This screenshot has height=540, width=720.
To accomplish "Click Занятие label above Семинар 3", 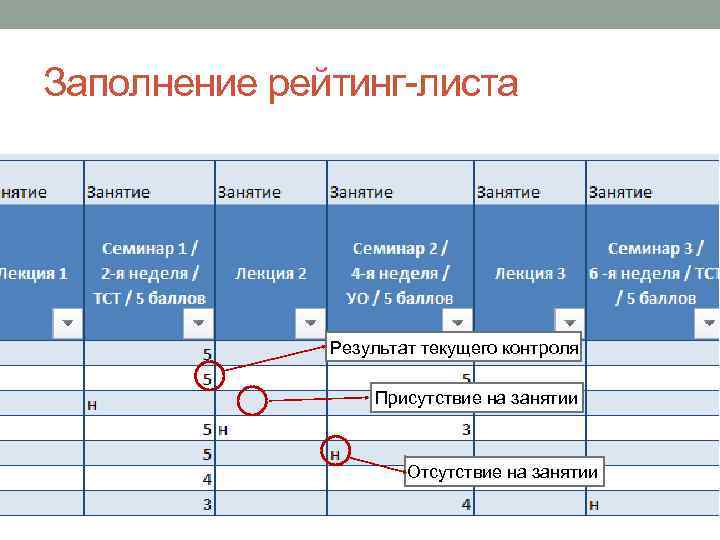I will click(x=620, y=192).
